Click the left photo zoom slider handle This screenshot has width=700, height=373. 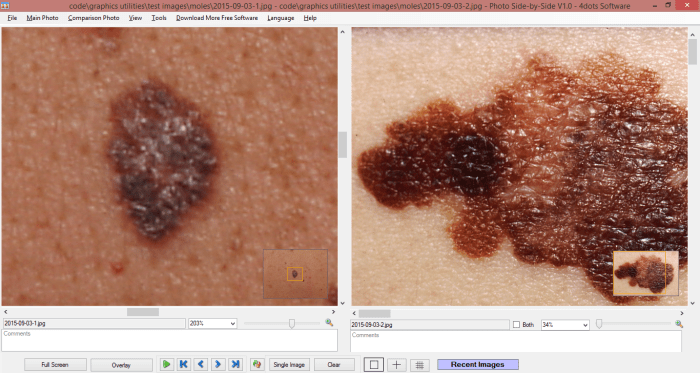pos(292,323)
